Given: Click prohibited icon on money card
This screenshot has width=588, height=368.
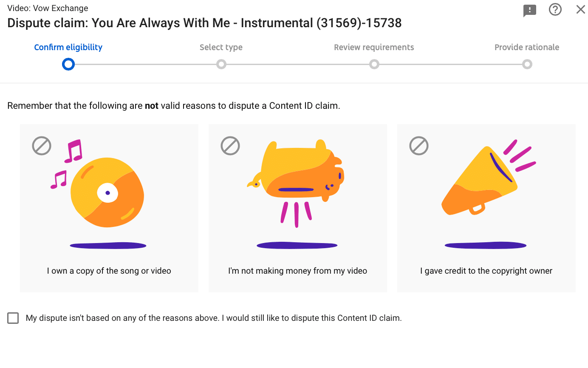Looking at the screenshot, I should 230,146.
